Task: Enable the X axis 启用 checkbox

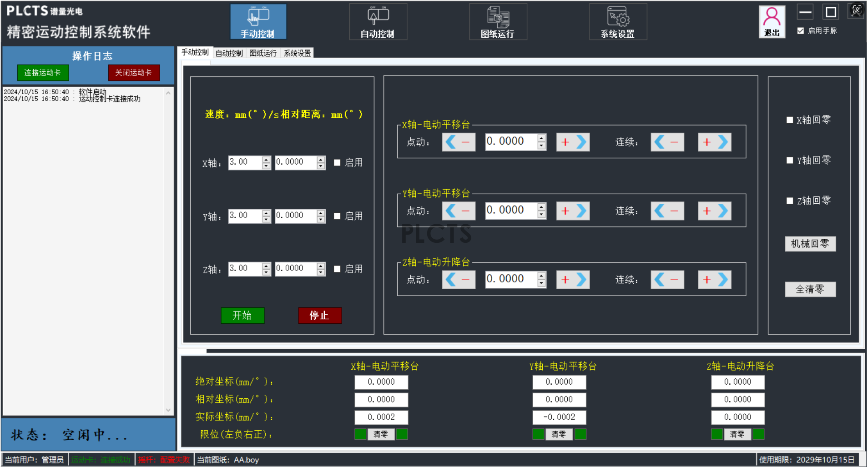Action: pyautogui.click(x=337, y=162)
